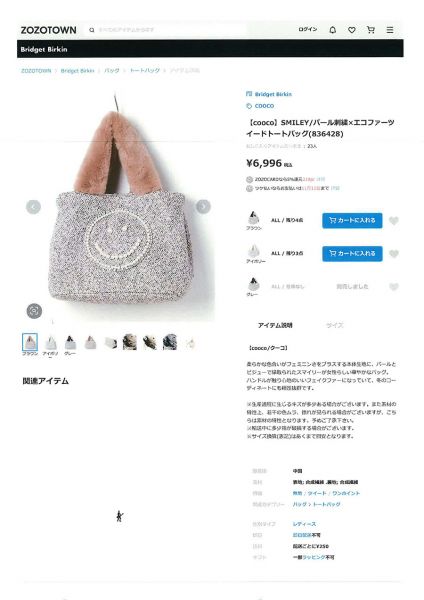
Task: Switch to the サイズ tab
Action: coord(334,325)
